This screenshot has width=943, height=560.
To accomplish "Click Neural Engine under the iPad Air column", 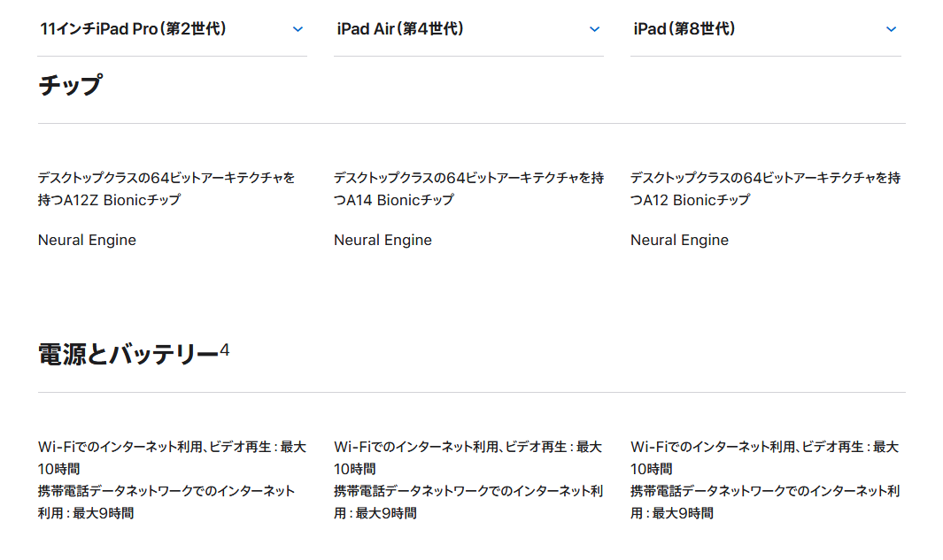I will point(383,240).
